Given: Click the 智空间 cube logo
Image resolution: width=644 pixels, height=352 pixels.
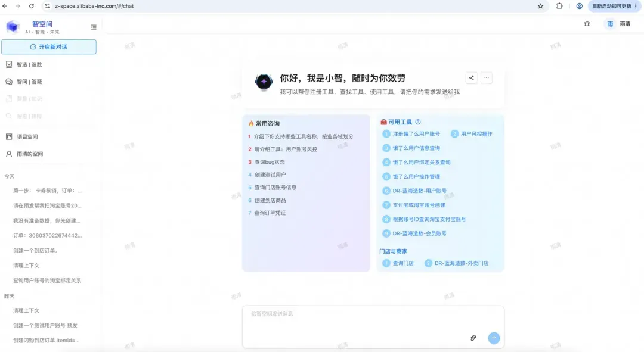Looking at the screenshot, I should pos(13,27).
